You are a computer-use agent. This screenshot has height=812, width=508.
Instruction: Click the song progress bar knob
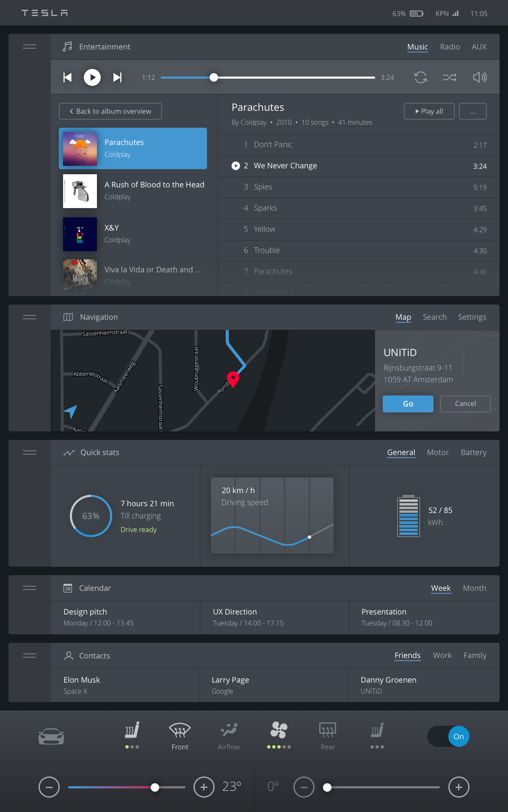click(x=214, y=77)
